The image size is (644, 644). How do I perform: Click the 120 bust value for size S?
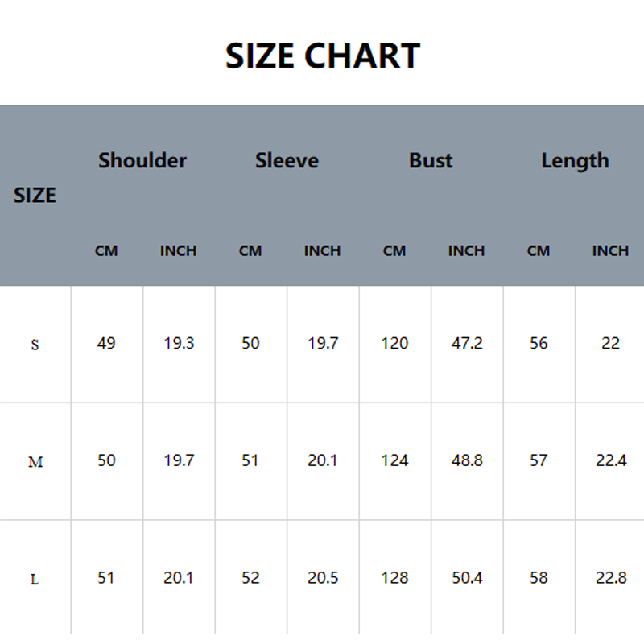[x=394, y=344]
